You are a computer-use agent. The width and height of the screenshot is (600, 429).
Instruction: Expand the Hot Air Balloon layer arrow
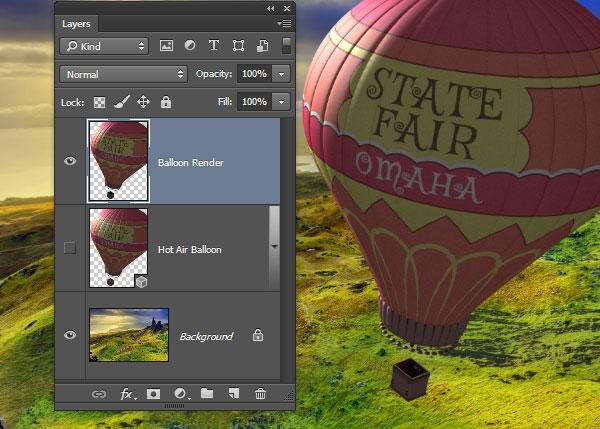[x=274, y=246]
